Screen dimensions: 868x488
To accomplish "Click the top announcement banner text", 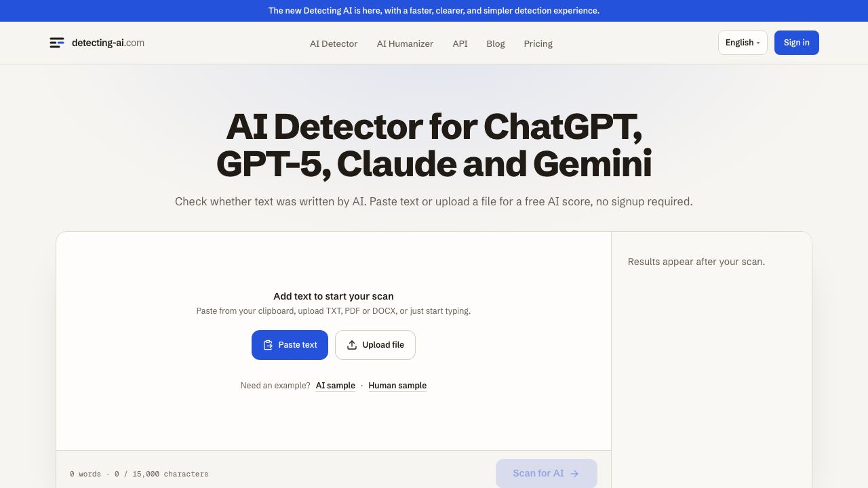I will (434, 11).
